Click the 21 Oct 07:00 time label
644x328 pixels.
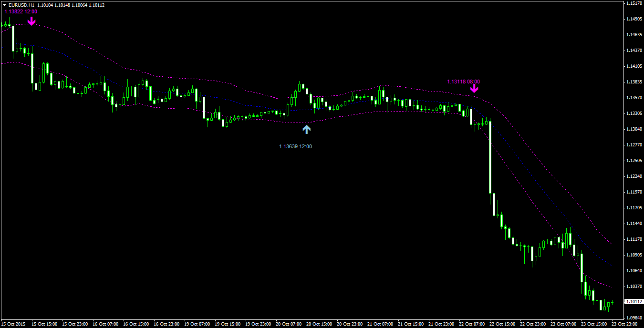click(x=380, y=324)
